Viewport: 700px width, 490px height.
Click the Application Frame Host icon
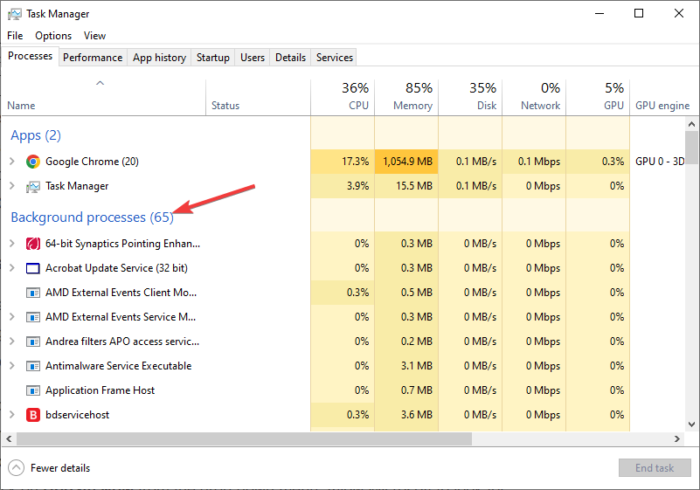point(33,391)
